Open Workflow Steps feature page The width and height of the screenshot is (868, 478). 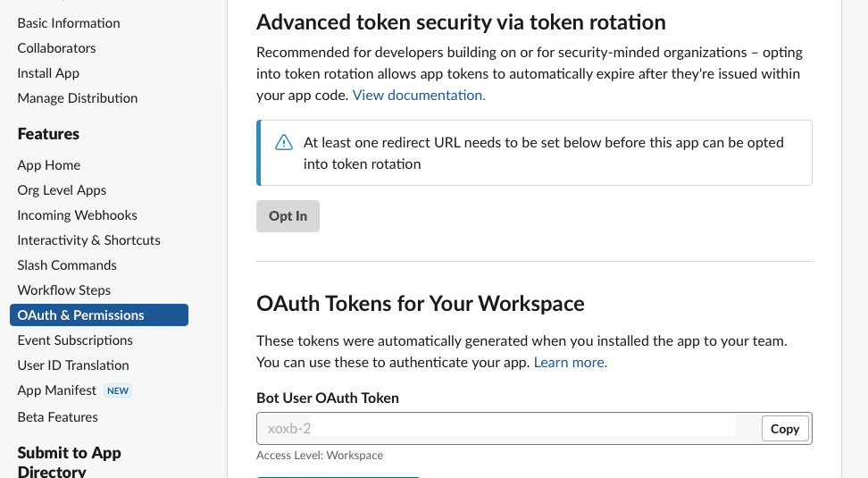point(64,290)
